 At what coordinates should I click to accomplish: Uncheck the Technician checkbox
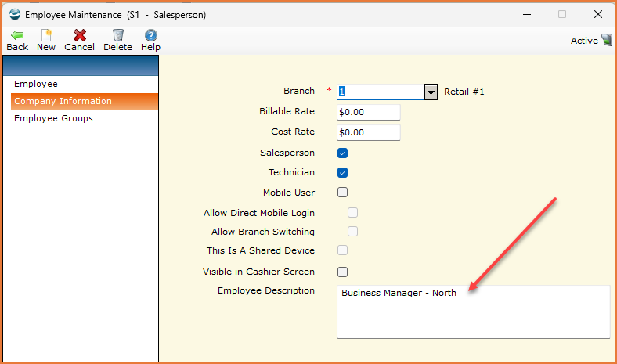click(x=342, y=172)
